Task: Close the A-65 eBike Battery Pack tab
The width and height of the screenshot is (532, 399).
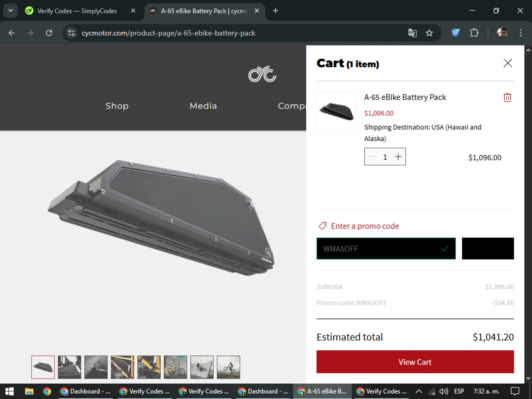Action: click(x=257, y=11)
